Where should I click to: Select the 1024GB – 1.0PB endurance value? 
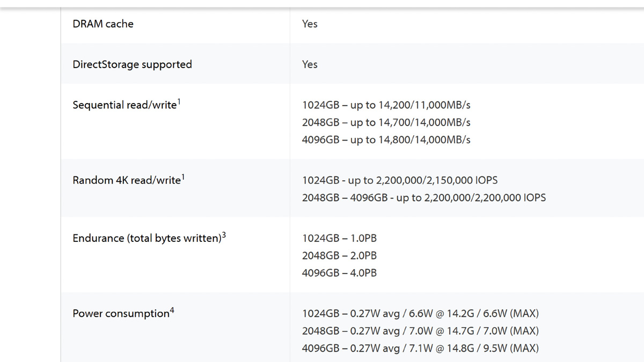pyautogui.click(x=339, y=238)
